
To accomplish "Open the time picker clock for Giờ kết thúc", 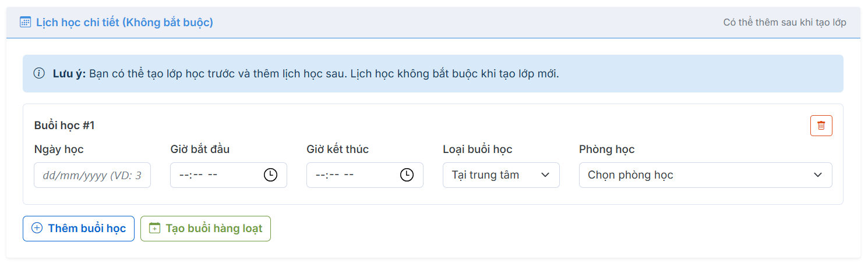I will [x=407, y=175].
